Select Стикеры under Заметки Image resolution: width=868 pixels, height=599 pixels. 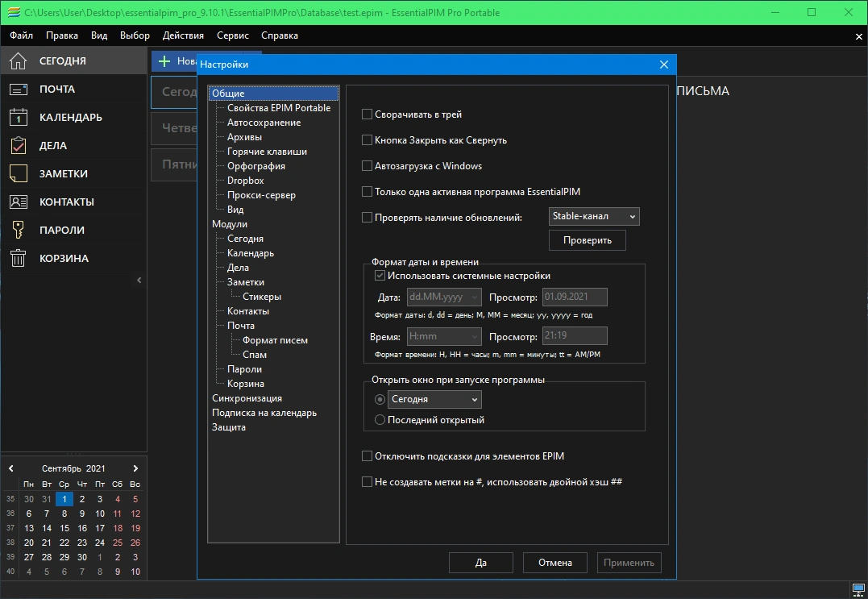[262, 296]
